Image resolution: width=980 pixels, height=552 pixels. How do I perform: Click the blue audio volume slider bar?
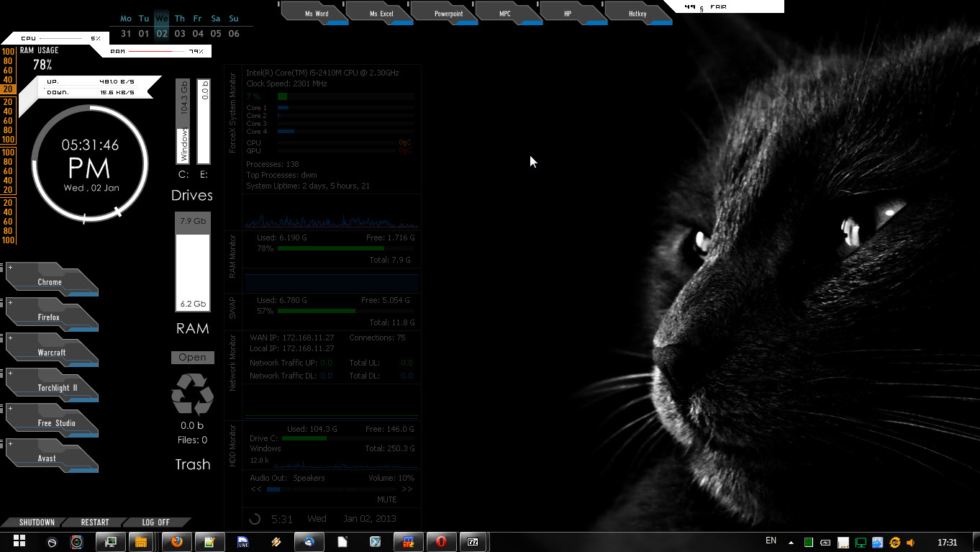[x=273, y=489]
